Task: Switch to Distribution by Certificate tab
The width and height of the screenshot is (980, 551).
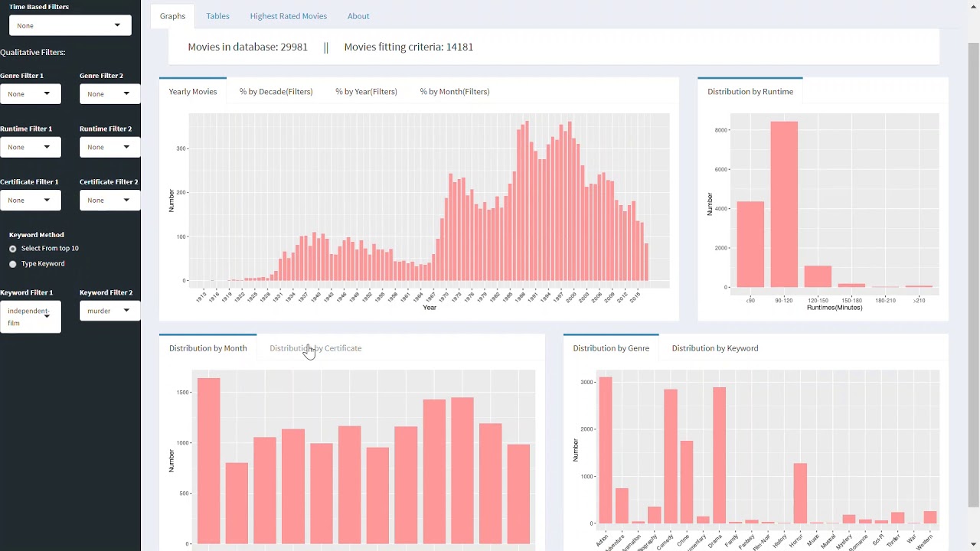Action: [315, 348]
